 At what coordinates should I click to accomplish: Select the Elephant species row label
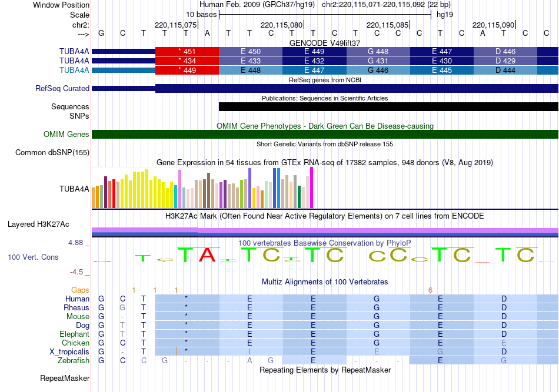point(74,334)
